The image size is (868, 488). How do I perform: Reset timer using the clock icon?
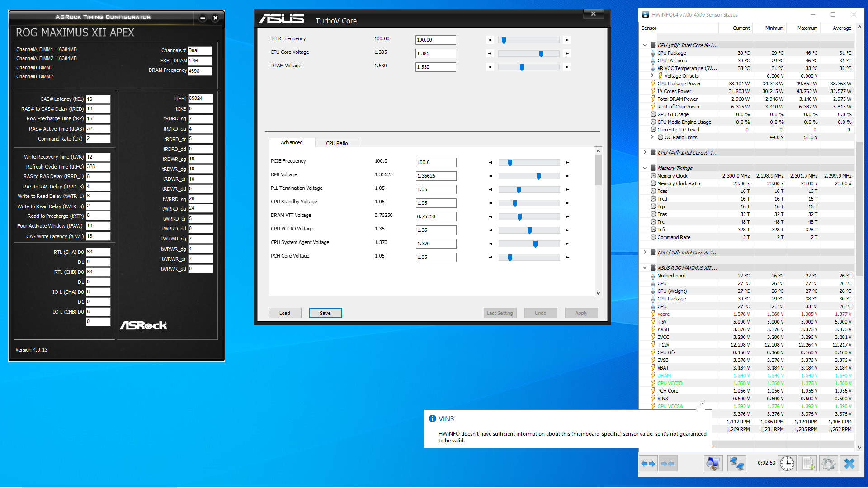(x=787, y=464)
